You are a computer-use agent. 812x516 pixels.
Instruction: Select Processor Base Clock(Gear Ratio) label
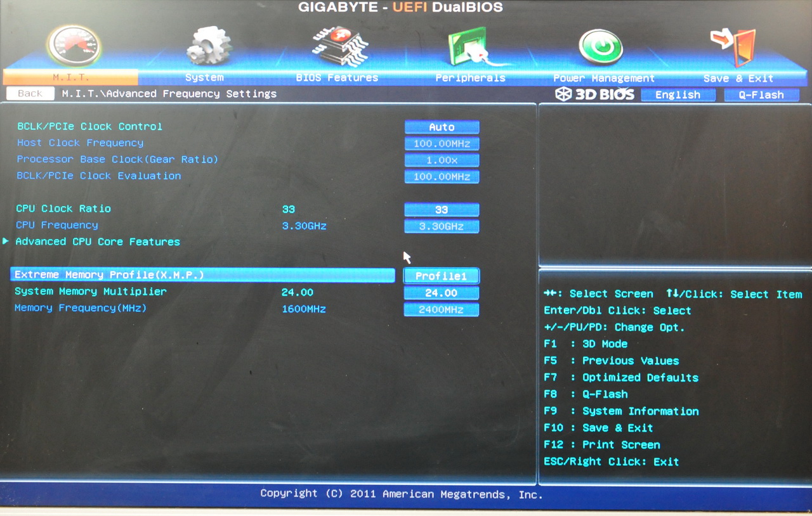(117, 159)
